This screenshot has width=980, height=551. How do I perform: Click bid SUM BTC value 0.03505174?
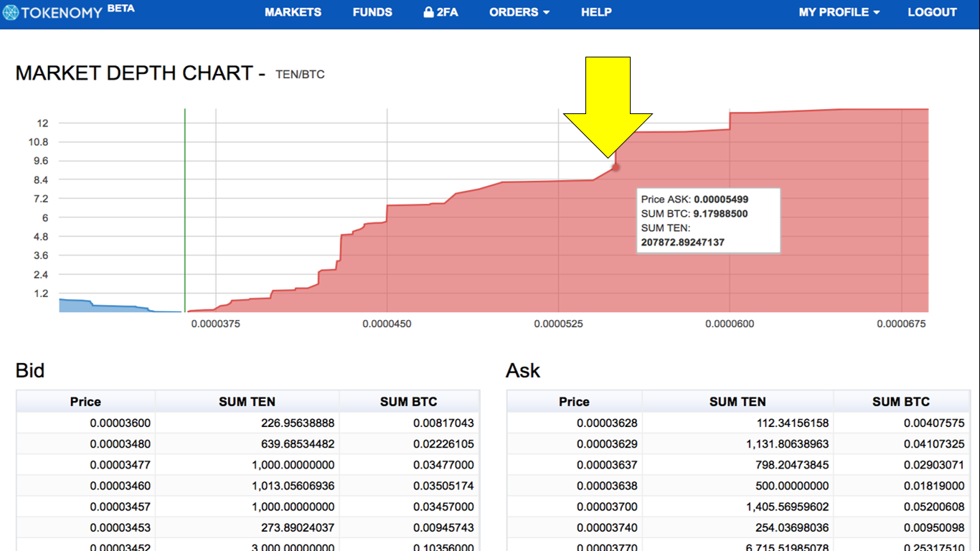pyautogui.click(x=443, y=486)
